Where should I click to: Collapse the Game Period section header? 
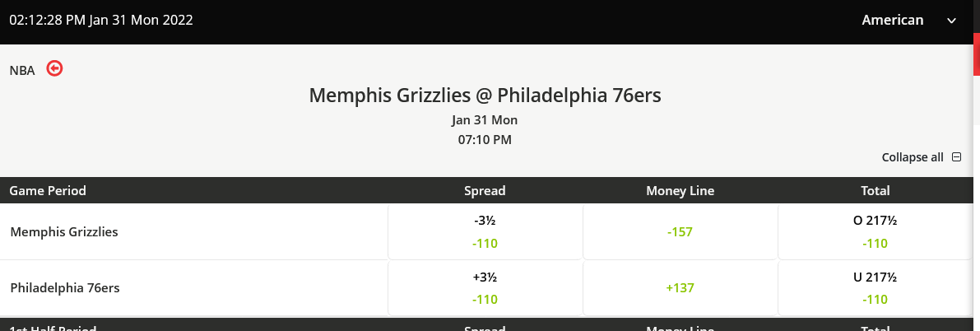click(x=48, y=191)
